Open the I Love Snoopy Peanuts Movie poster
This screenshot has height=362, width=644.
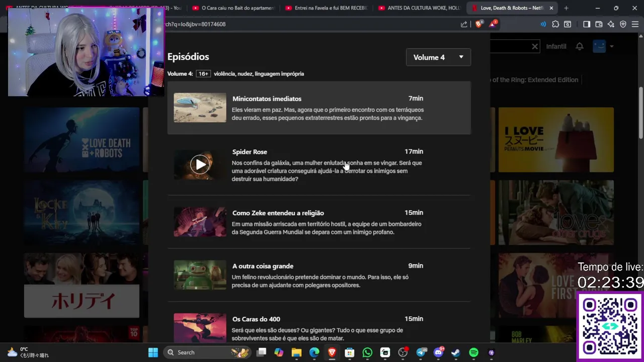[x=556, y=140]
